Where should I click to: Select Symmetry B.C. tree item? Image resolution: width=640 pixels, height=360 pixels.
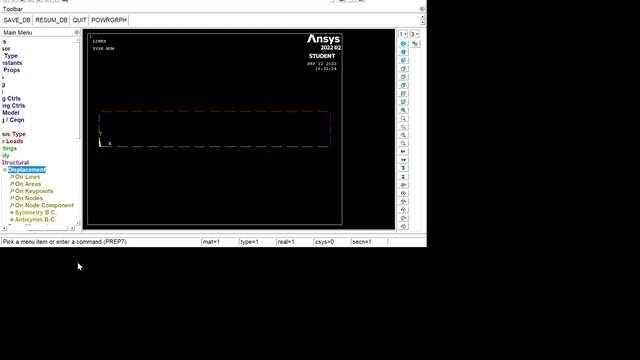tap(36, 212)
